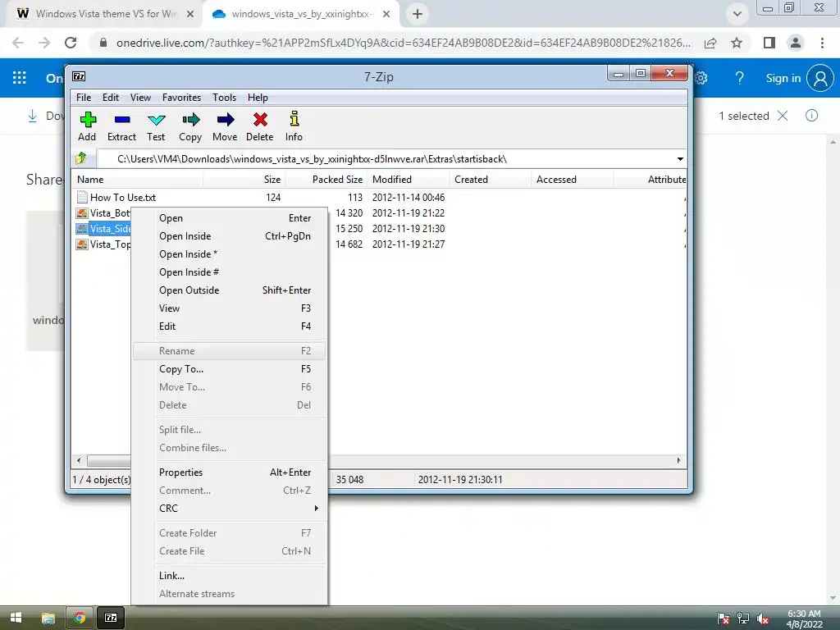Image resolution: width=840 pixels, height=630 pixels.
Task: Click the 7-Zip taskbar button
Action: 111,618
